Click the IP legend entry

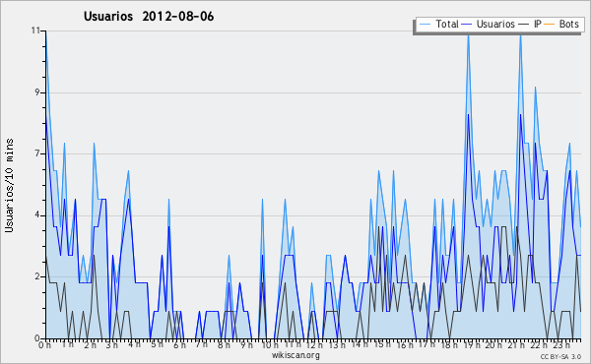tap(530, 24)
